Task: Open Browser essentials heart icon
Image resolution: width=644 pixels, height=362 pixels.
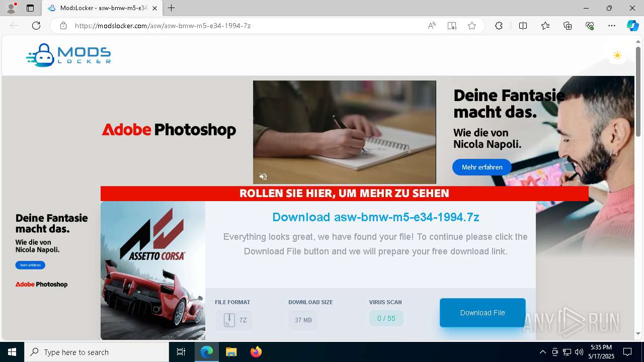Action: click(x=590, y=26)
